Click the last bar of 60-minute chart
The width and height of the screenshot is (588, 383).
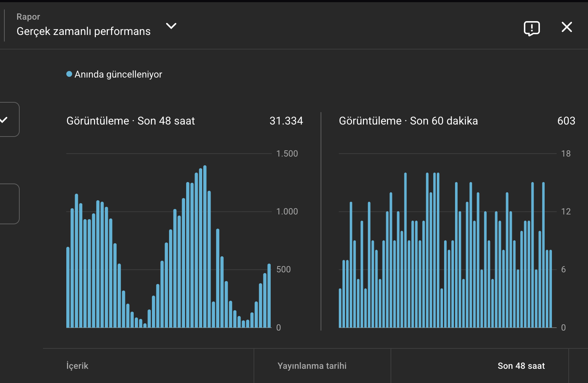(550, 289)
